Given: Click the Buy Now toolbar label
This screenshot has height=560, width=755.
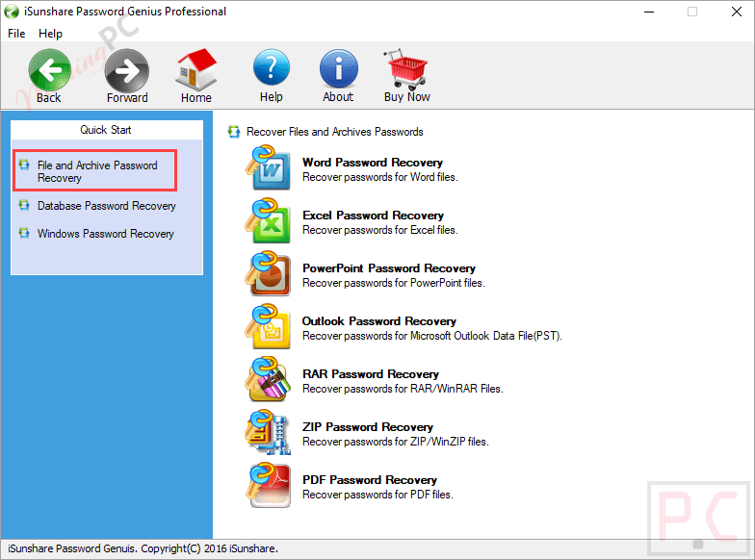Looking at the screenshot, I should point(406,96).
